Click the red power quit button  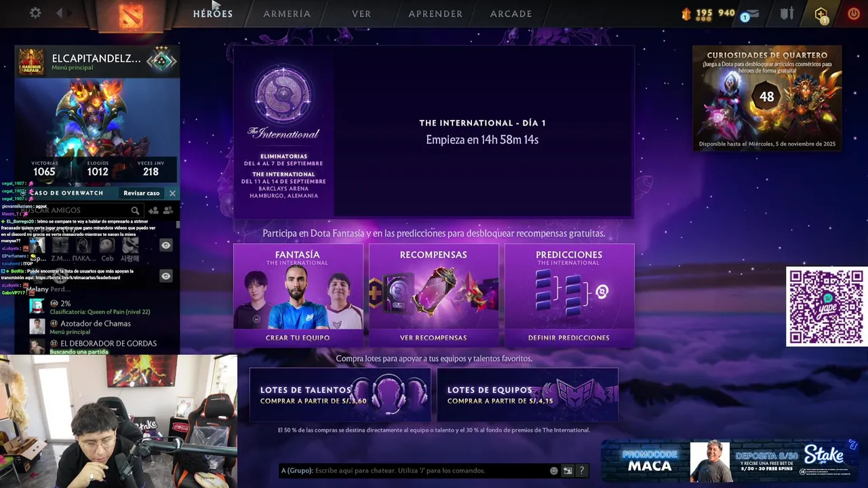tap(854, 14)
